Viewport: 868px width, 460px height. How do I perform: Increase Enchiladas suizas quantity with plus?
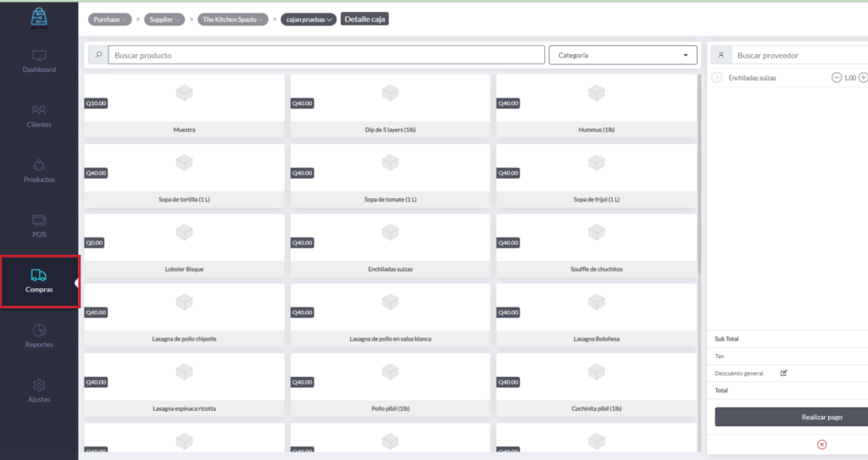(863, 78)
